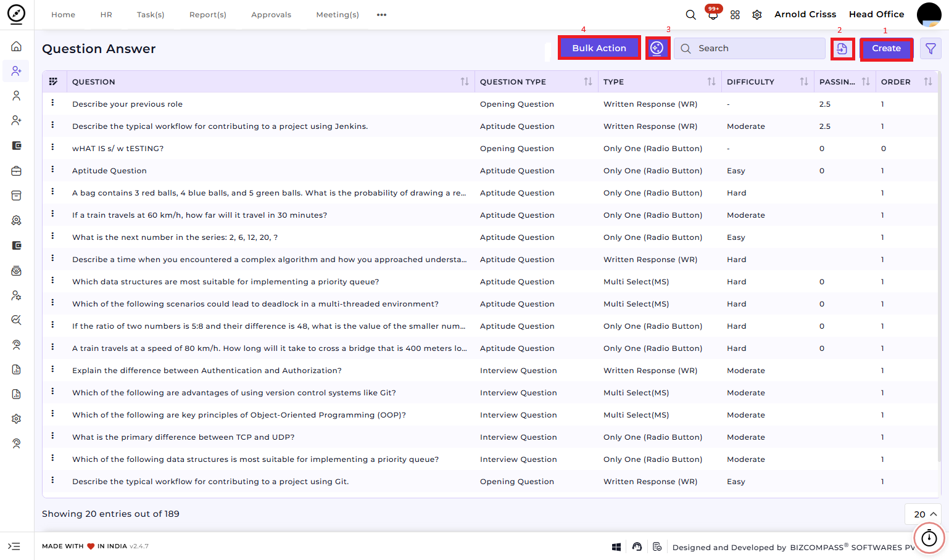Open row menu for TCP and UDP question
This screenshot has width=949, height=560.
52,436
